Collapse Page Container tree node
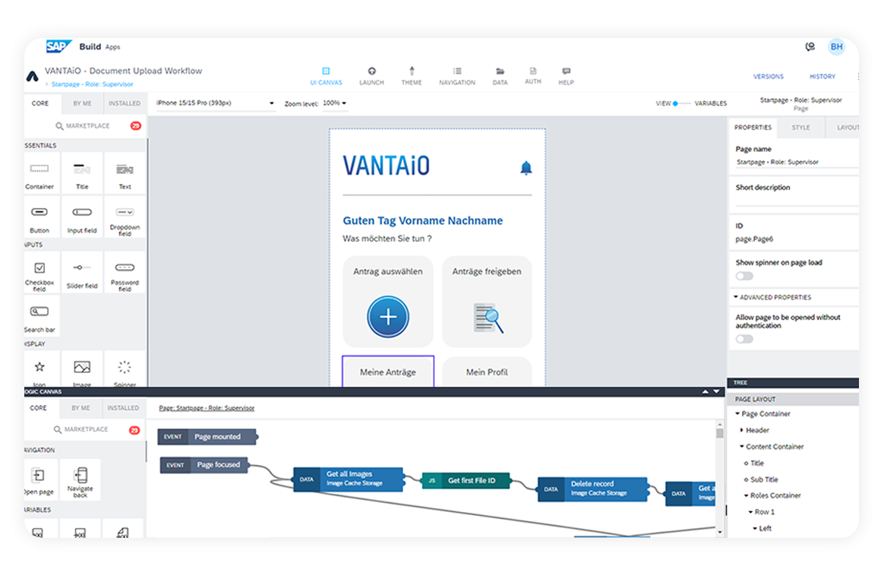This screenshot has width=881, height=588. click(x=737, y=414)
